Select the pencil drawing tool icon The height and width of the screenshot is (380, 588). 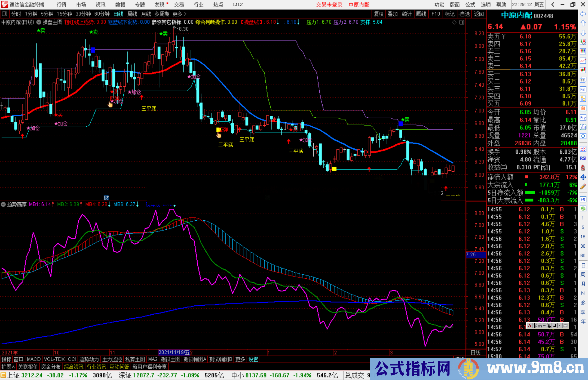[x=583, y=187]
